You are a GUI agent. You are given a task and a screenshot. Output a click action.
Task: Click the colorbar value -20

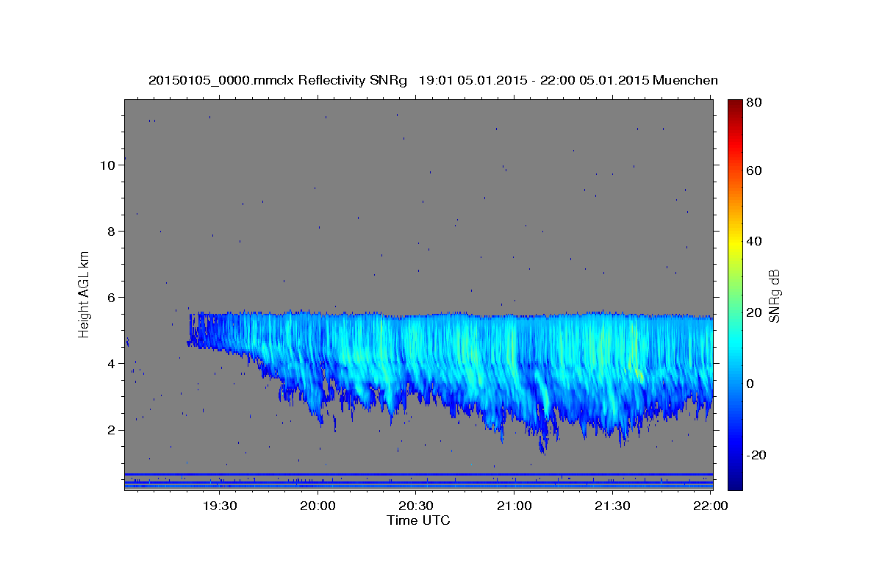(756, 454)
